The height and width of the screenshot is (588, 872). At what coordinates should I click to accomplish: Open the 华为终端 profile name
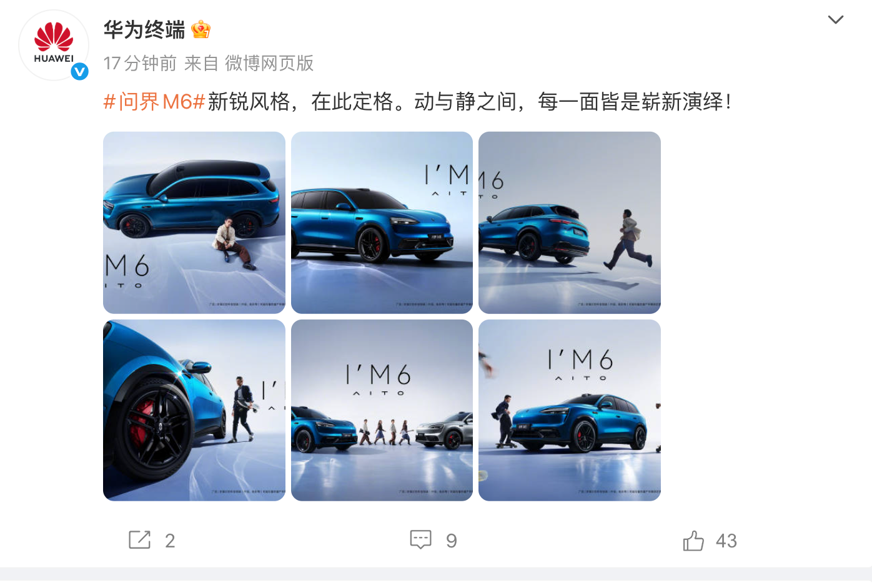(x=144, y=29)
